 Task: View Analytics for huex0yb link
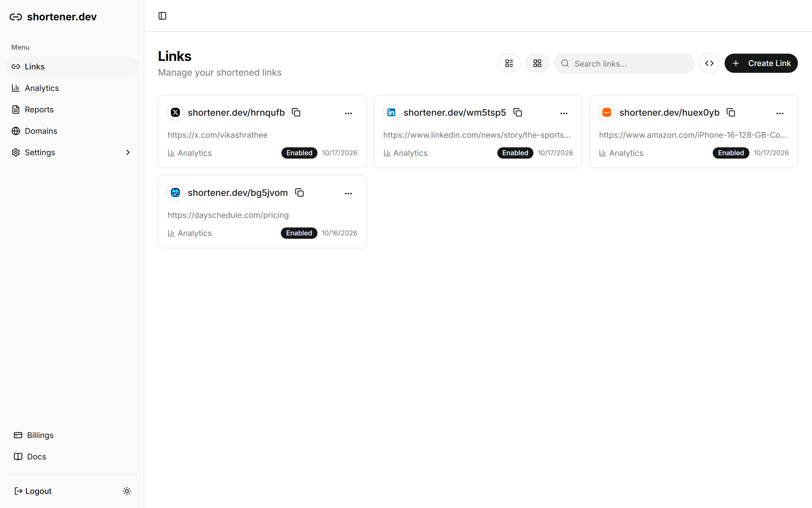tap(621, 153)
